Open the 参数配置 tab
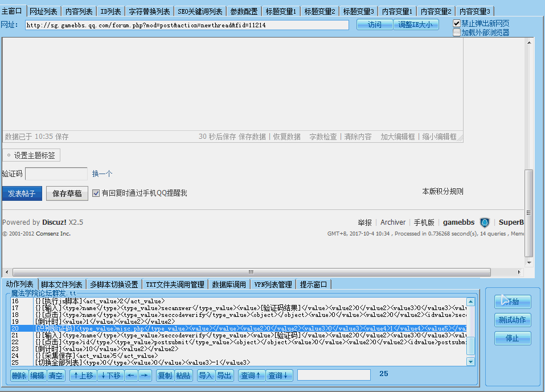The image size is (545, 392). [244, 11]
